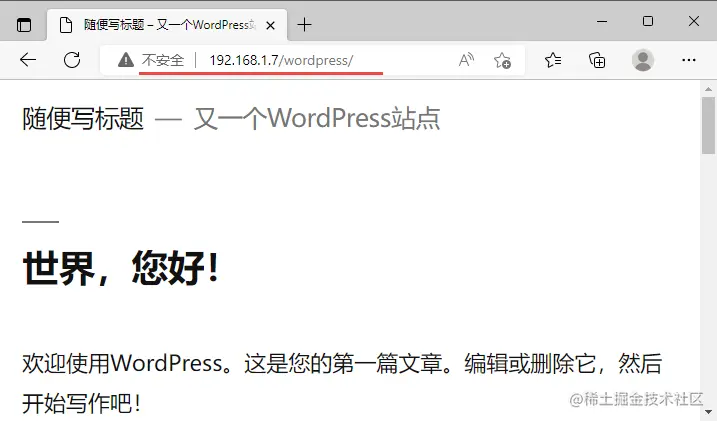Image resolution: width=717 pixels, height=421 pixels.
Task: Open a new browser tab
Action: pyautogui.click(x=304, y=25)
